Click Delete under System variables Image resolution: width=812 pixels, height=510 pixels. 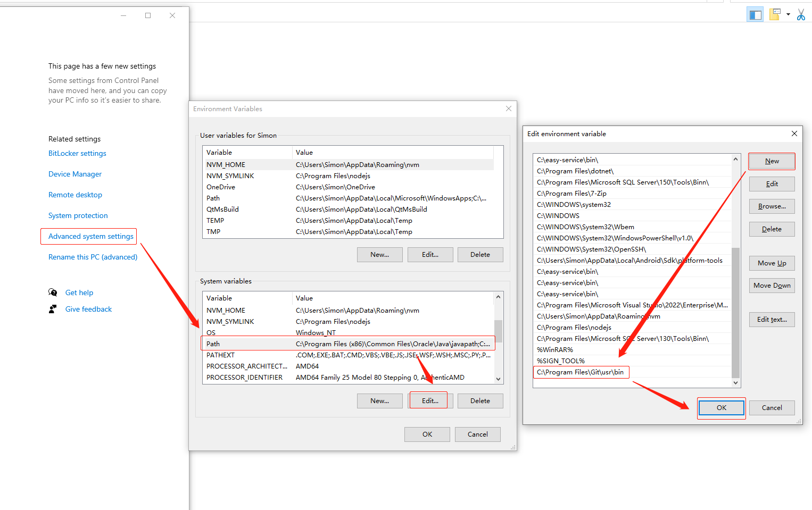(x=480, y=401)
